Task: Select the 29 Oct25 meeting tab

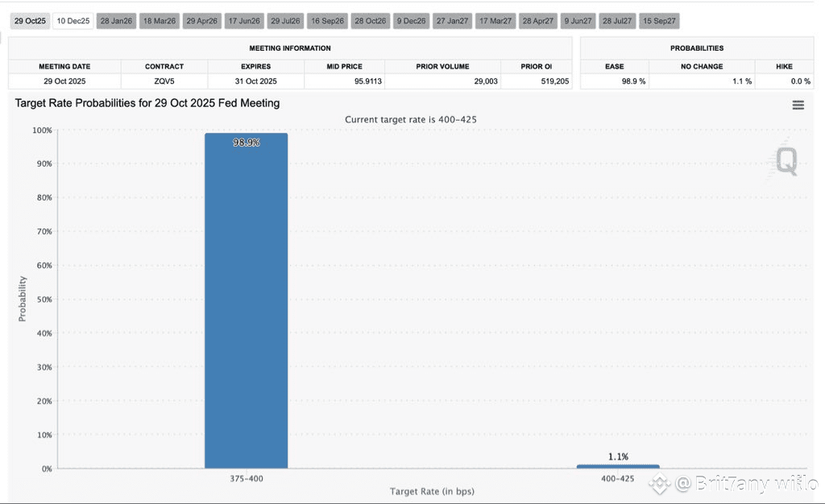Action: [x=30, y=21]
